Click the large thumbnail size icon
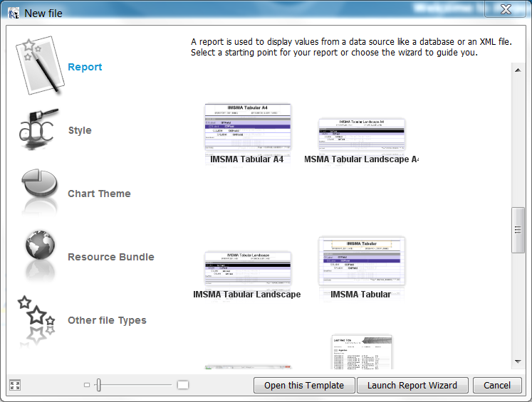 183,385
